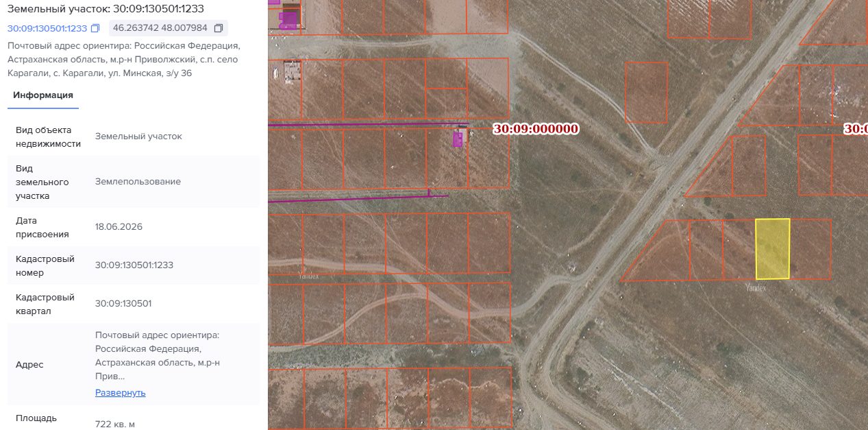This screenshot has width=868, height=430.
Task: Click the Yandex watermark below the yellow parcel
Action: [x=756, y=289]
